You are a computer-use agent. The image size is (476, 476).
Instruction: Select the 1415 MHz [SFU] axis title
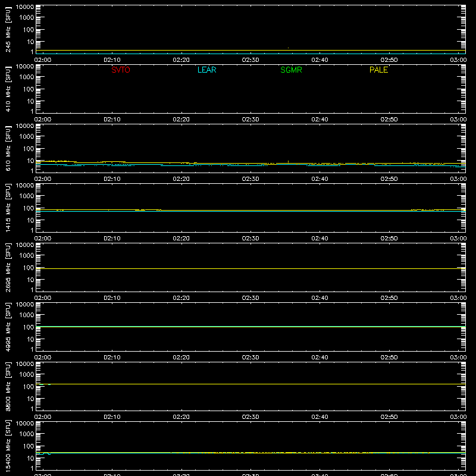click(8, 208)
